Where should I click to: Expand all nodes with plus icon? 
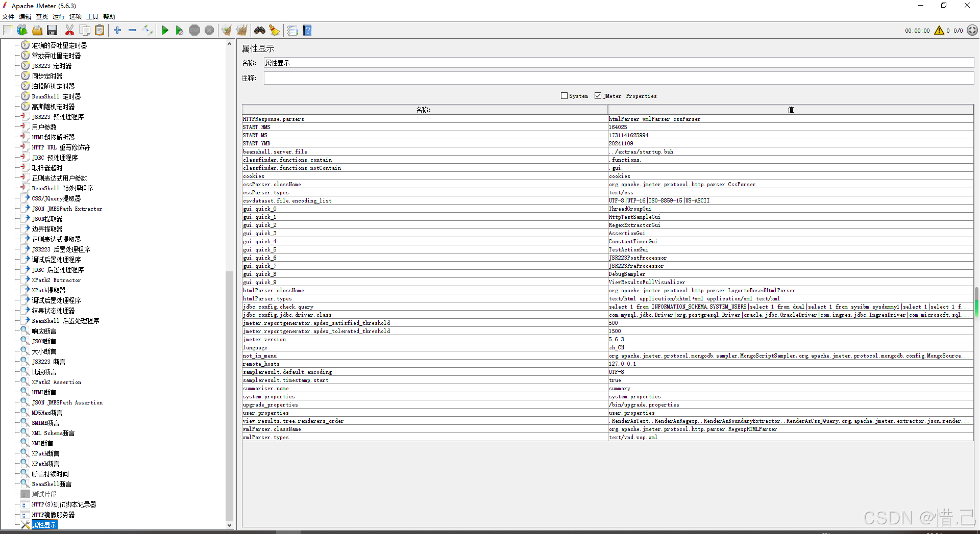coord(117,30)
